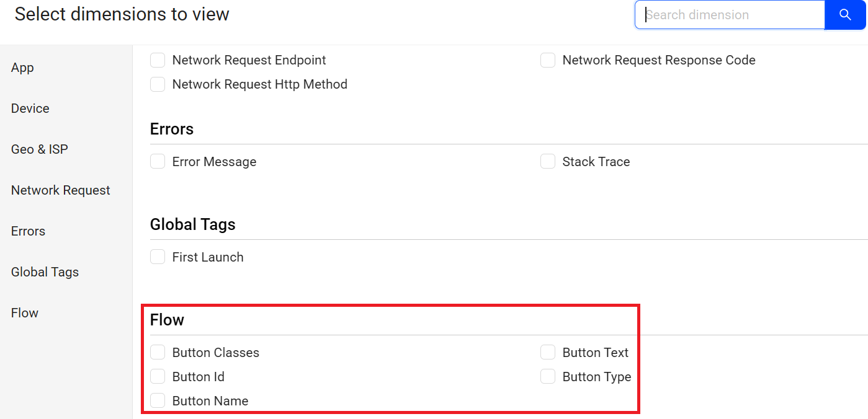This screenshot has height=419, width=868.
Task: Switch to the Device sidebar category
Action: point(30,108)
